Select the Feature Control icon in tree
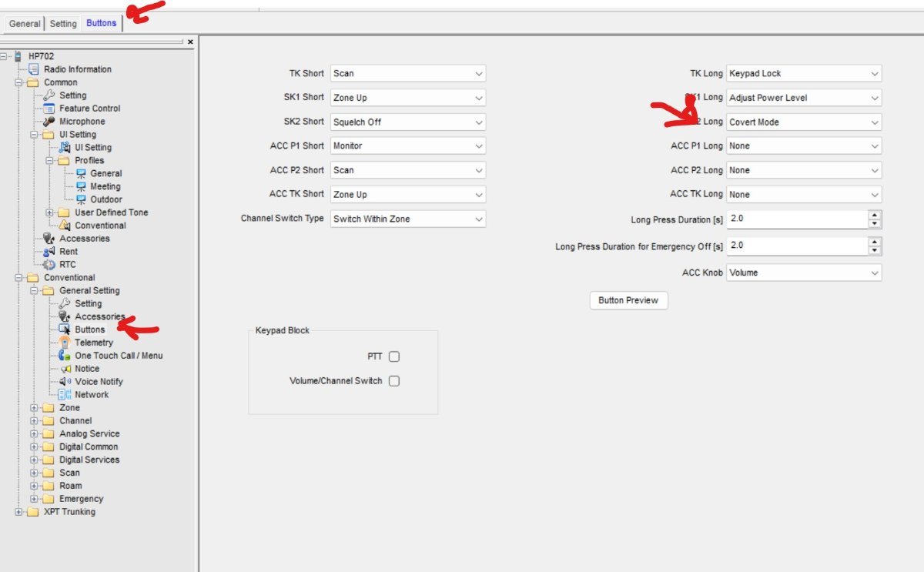The image size is (924, 572). pos(49,109)
